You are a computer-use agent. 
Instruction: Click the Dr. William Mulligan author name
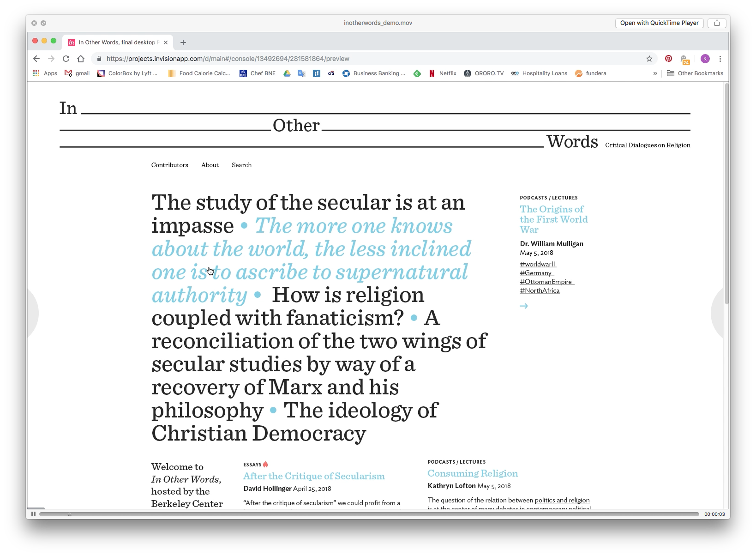[552, 243]
